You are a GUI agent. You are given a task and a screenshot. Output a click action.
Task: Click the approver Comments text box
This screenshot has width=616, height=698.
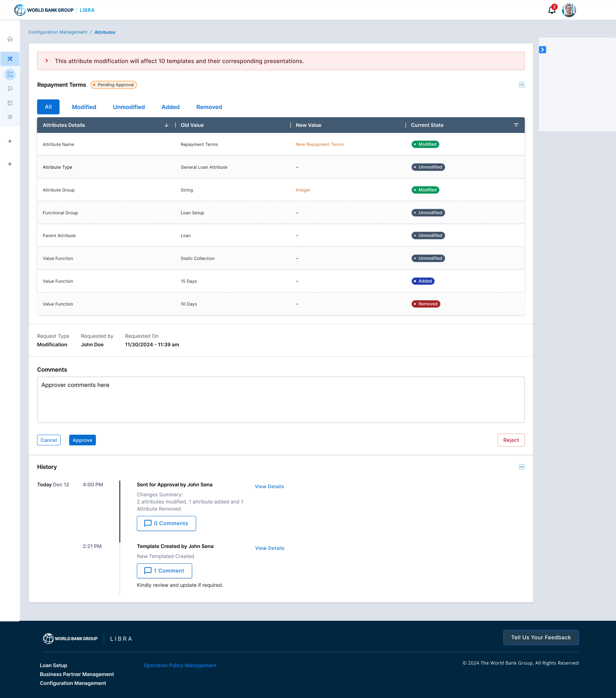point(281,400)
